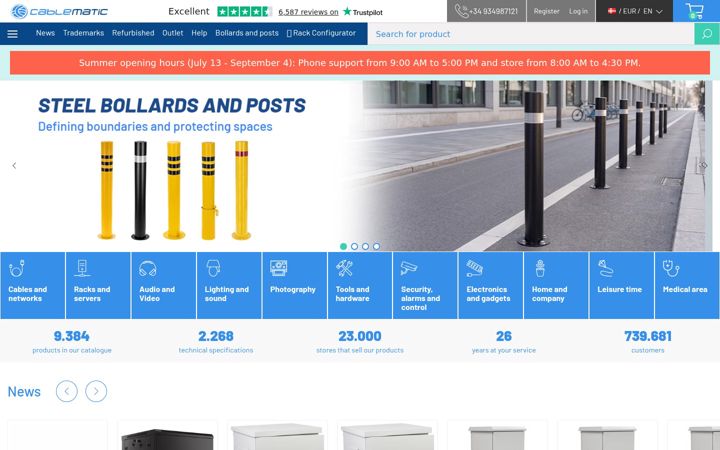This screenshot has height=450, width=720.
Task: Open the Rack Configurator link
Action: [x=321, y=33]
